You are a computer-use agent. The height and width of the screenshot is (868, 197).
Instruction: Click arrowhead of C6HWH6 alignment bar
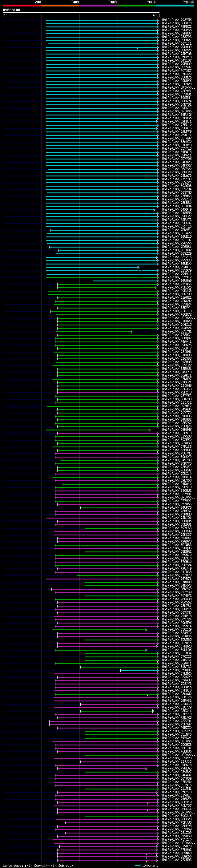tap(150, 430)
